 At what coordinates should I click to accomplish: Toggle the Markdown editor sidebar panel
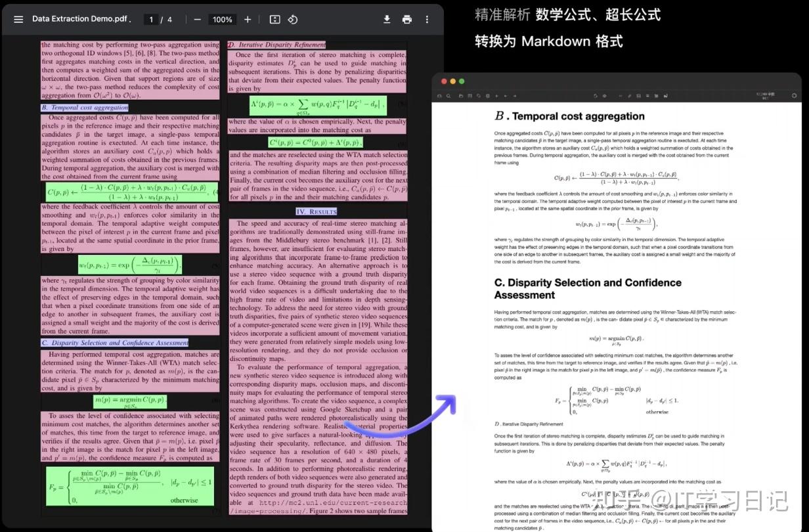(x=440, y=96)
